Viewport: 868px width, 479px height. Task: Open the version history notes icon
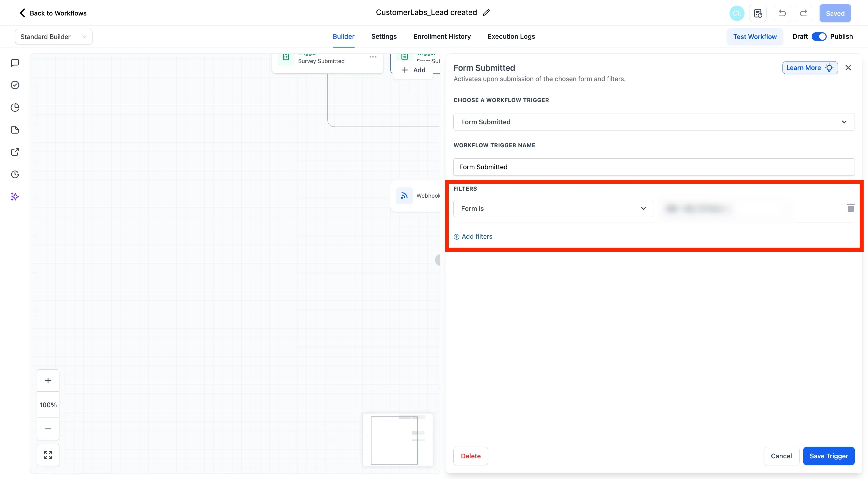pyautogui.click(x=758, y=13)
